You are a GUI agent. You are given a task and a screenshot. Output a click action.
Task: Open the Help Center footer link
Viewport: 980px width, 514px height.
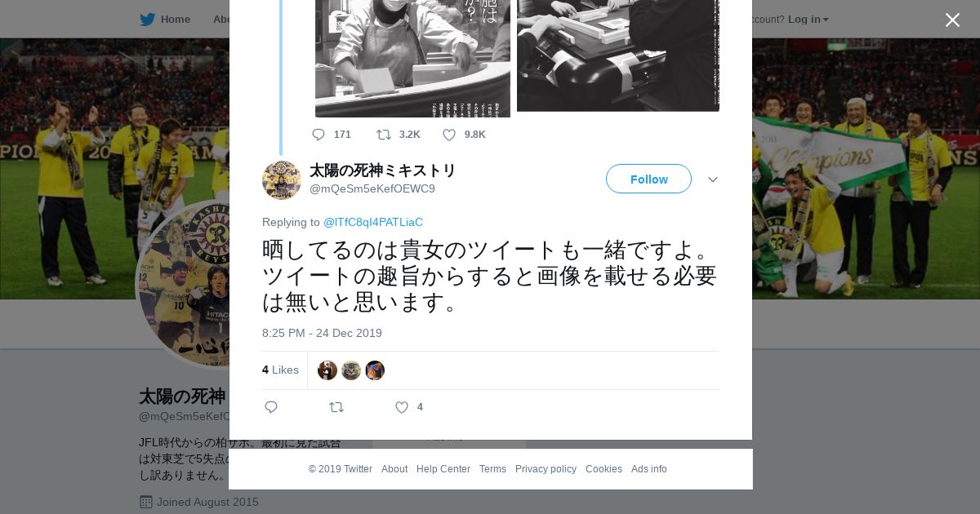tap(443, 469)
